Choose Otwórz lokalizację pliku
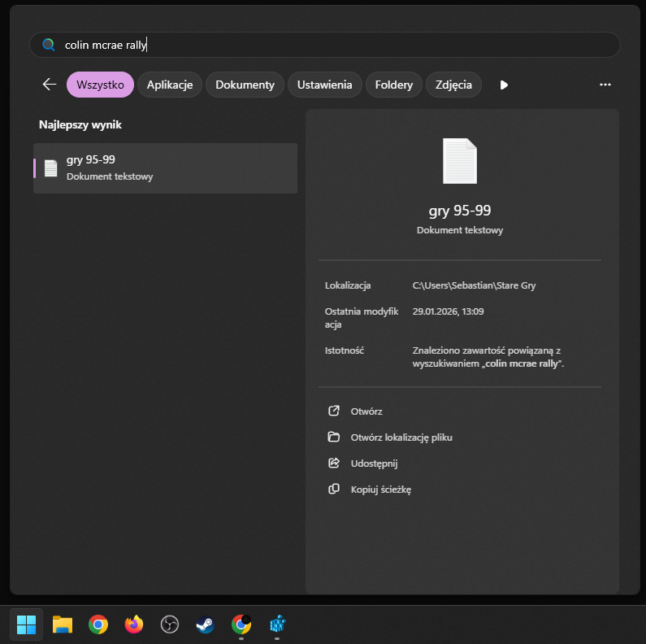 (x=401, y=437)
